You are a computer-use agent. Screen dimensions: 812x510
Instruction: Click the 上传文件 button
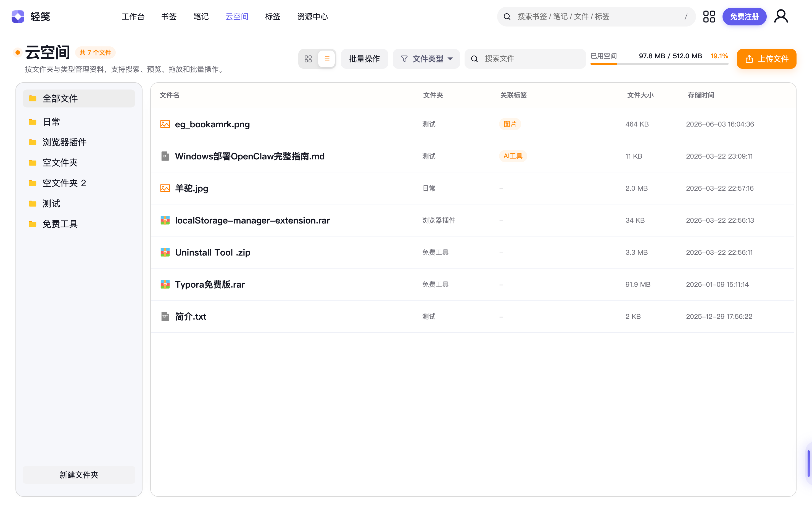tap(766, 59)
